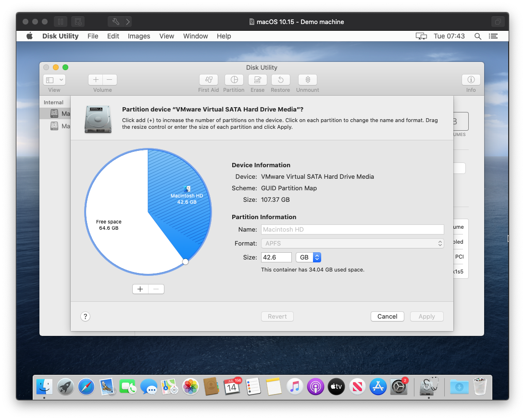Image resolution: width=525 pixels, height=420 pixels.
Task: Click the Unmount toolbar icon
Action: point(307,80)
